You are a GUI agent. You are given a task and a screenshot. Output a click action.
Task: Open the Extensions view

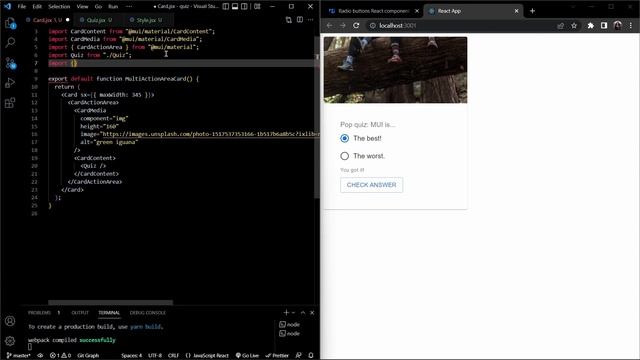(10, 102)
